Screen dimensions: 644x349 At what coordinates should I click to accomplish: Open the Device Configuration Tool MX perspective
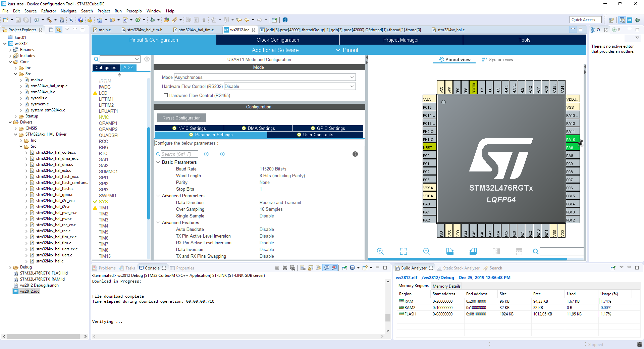pyautogui.click(x=630, y=20)
